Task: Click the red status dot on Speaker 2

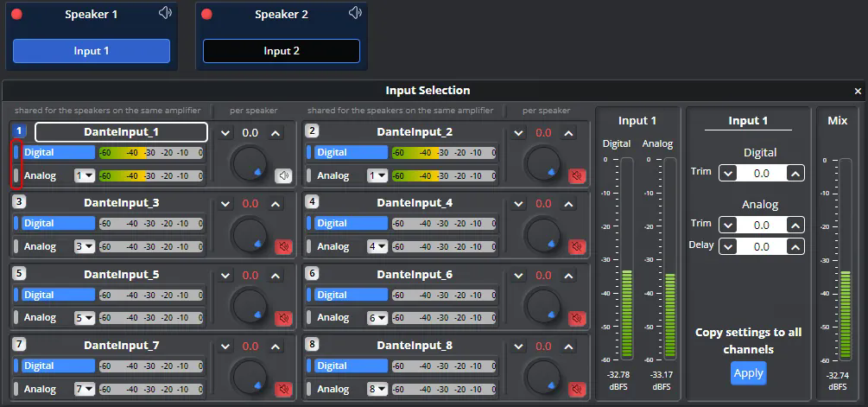Action: pos(207,15)
